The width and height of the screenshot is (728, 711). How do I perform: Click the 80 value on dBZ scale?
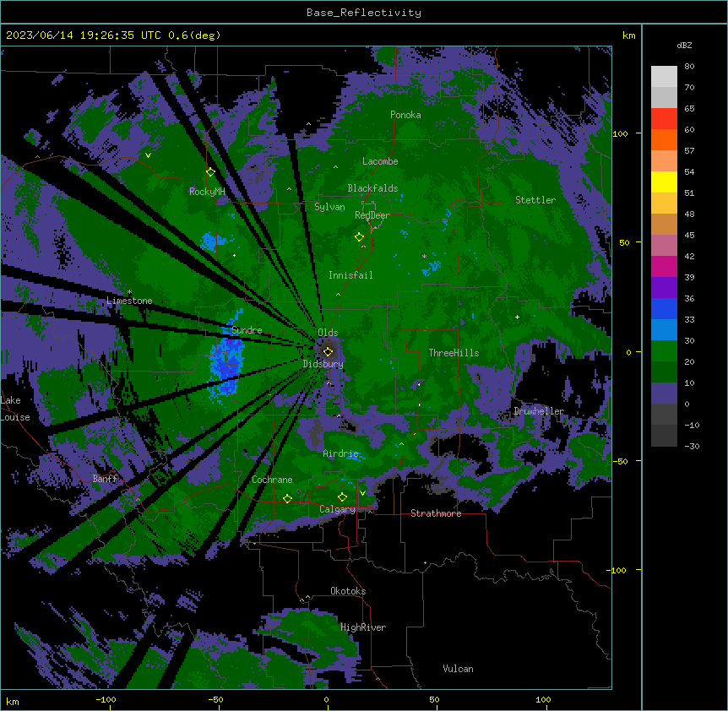[689, 67]
